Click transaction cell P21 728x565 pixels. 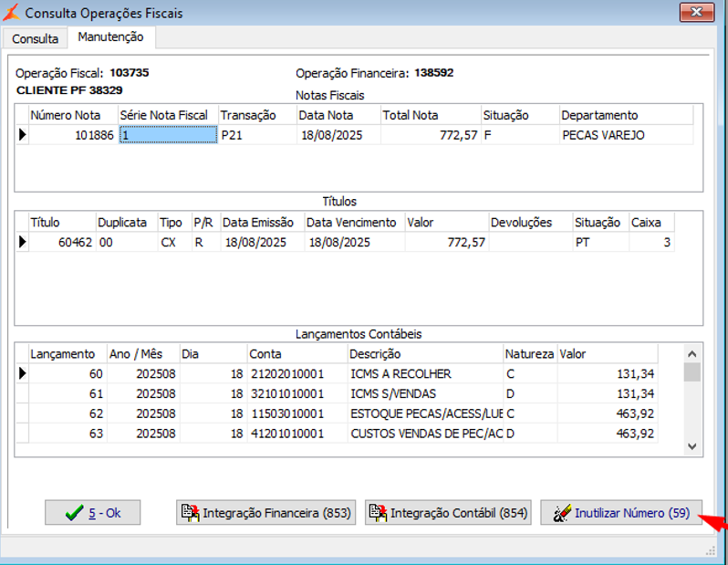point(257,135)
